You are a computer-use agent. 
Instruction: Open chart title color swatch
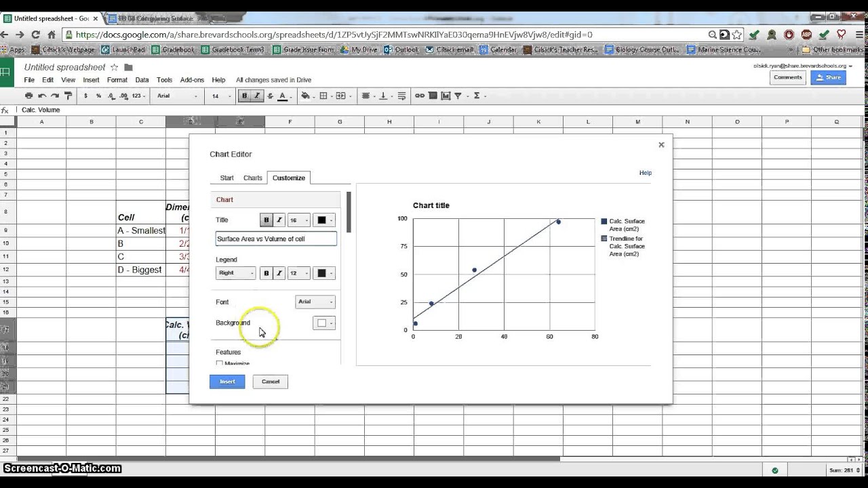(x=324, y=220)
